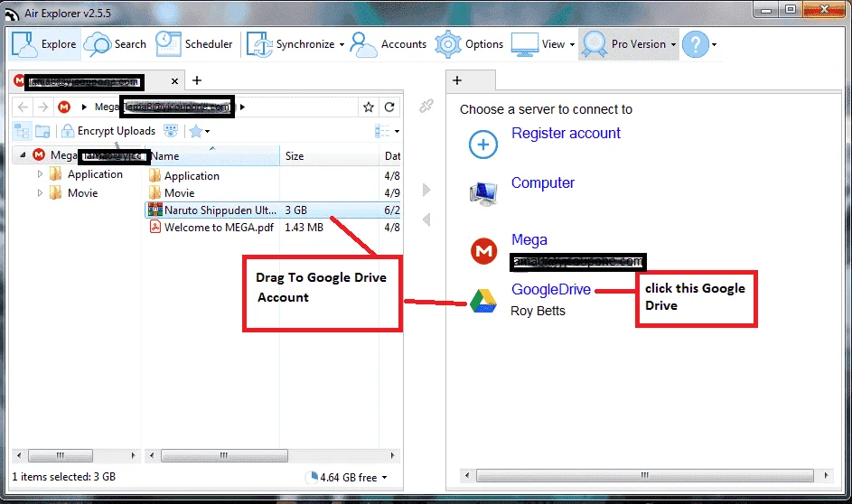Expand the Pro Version dropdown arrow
This screenshot has width=852, height=504.
[x=673, y=44]
